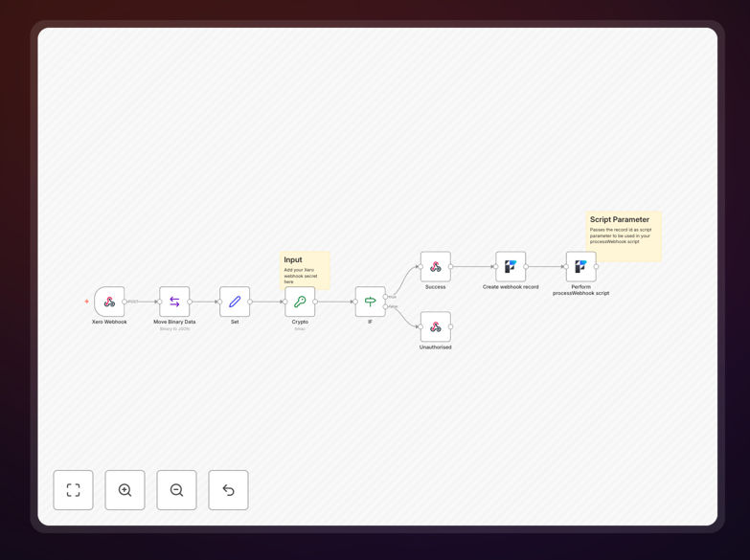Click the IF node false output connector
This screenshot has height=560, width=750.
(x=385, y=306)
